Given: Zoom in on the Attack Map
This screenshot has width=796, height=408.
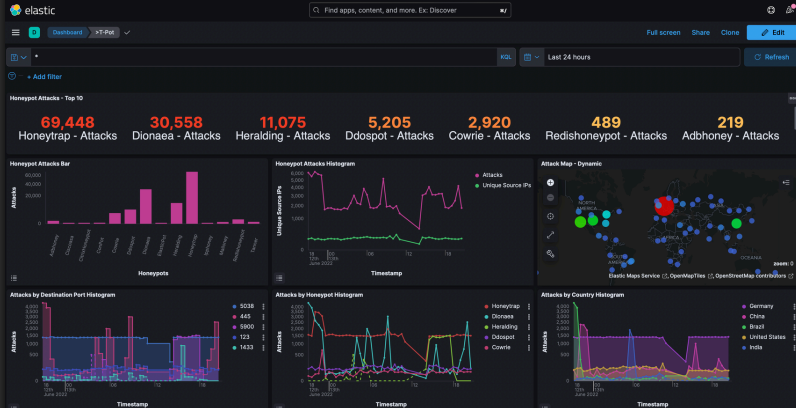Looking at the screenshot, I should click(x=550, y=182).
